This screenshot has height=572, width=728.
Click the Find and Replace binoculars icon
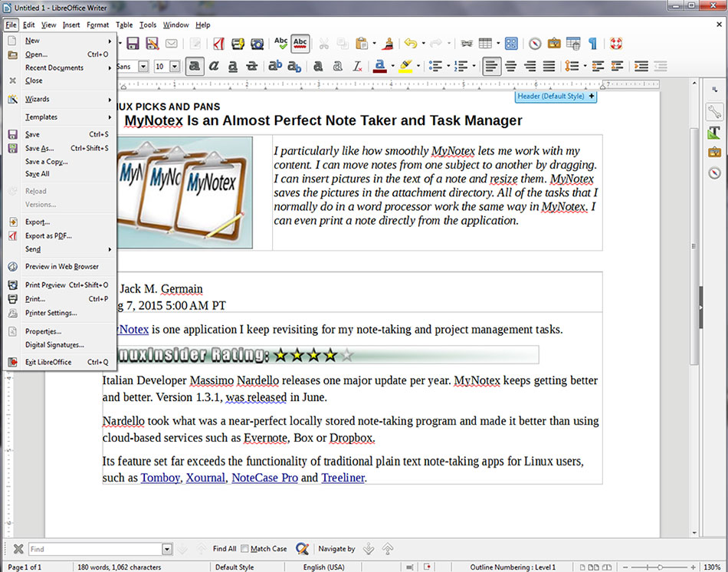pos(467,44)
